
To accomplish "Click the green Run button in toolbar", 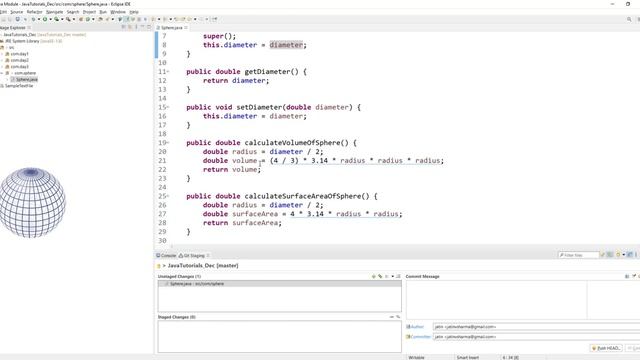I will point(45,19).
